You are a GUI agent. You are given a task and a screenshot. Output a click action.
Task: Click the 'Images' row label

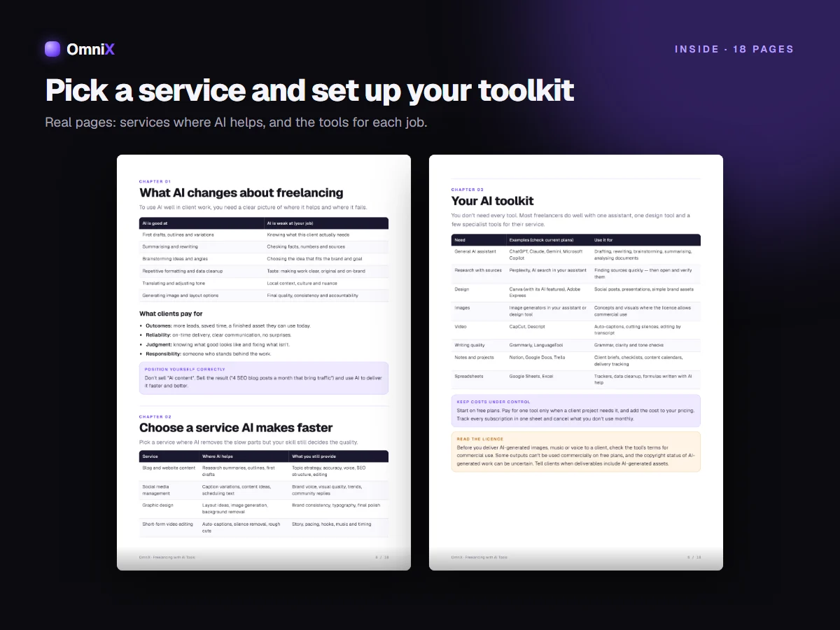462,308
